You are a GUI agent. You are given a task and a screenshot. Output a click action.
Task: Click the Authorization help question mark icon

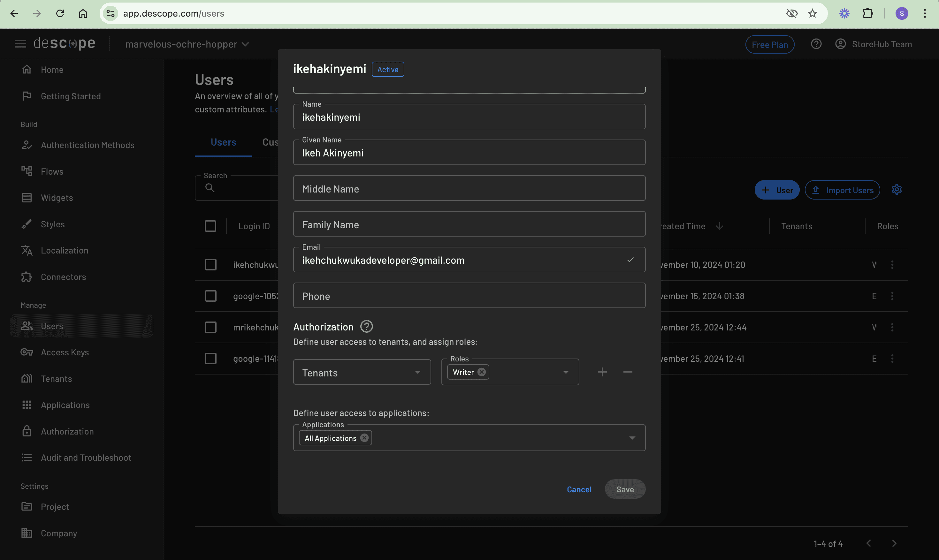[x=366, y=326]
